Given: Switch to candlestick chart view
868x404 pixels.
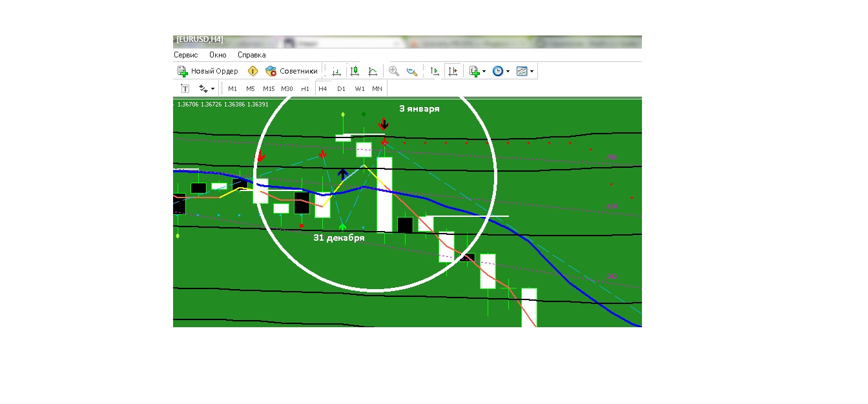Looking at the screenshot, I should coord(354,71).
